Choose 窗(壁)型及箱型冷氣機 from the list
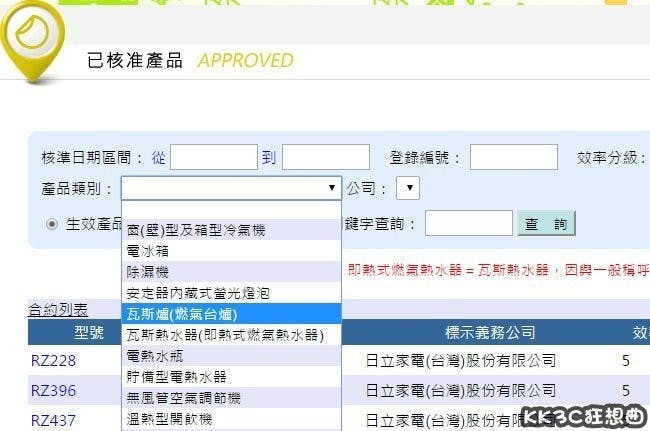650x431 pixels. pyautogui.click(x=231, y=230)
